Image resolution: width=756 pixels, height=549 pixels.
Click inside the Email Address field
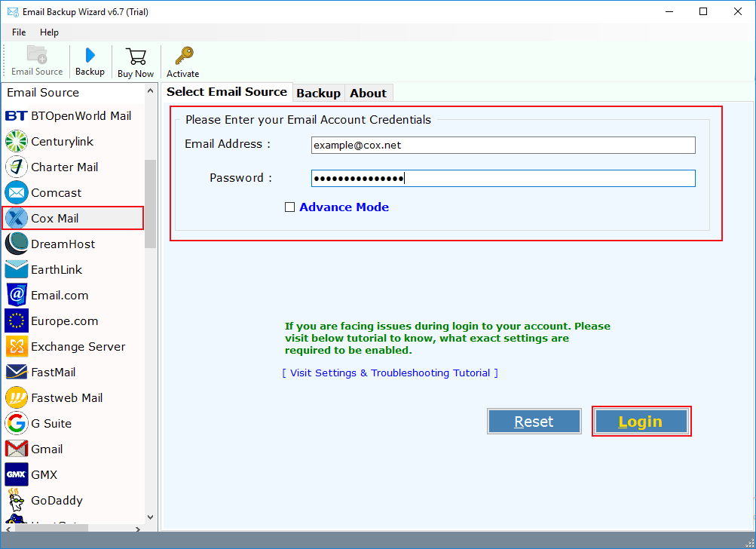coord(502,145)
